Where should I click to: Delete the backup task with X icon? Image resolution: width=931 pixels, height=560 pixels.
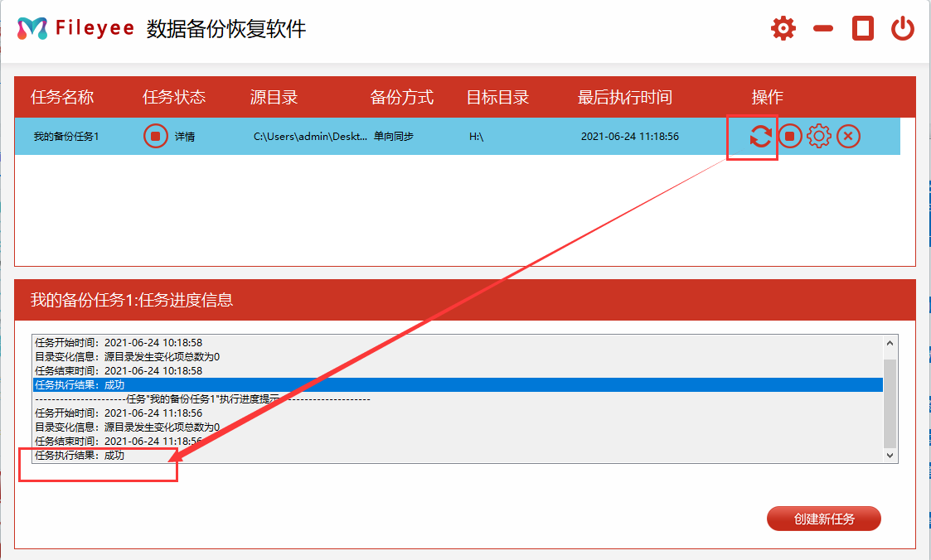click(x=848, y=136)
